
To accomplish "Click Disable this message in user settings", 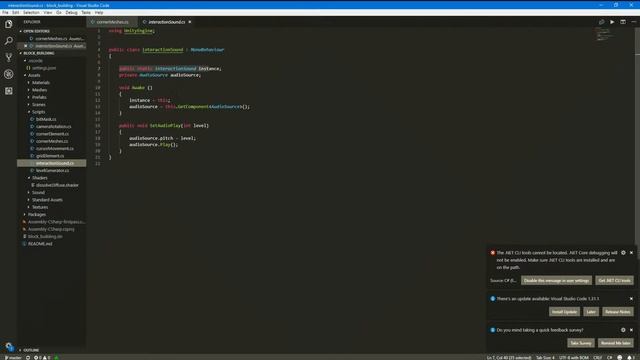I will 556,280.
